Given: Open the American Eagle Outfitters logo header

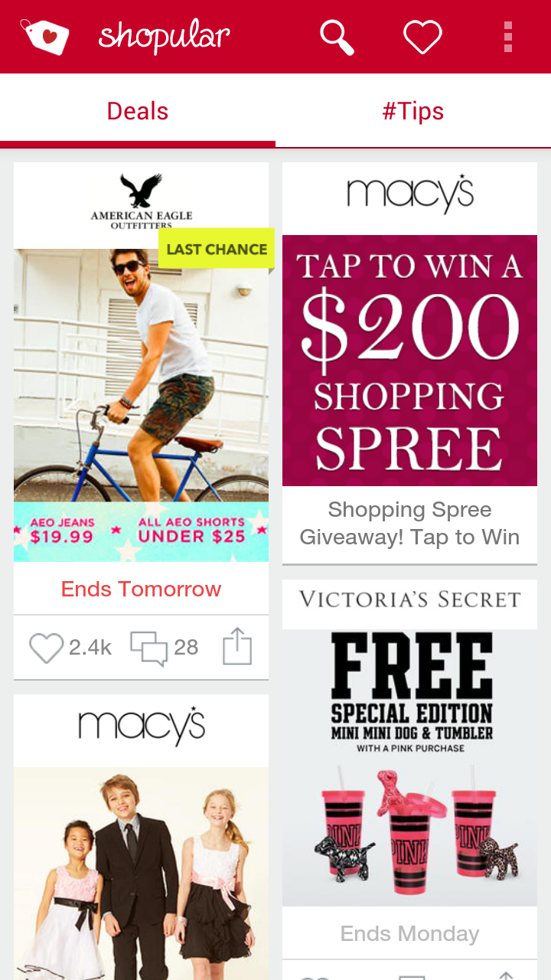Looking at the screenshot, I should (142, 202).
